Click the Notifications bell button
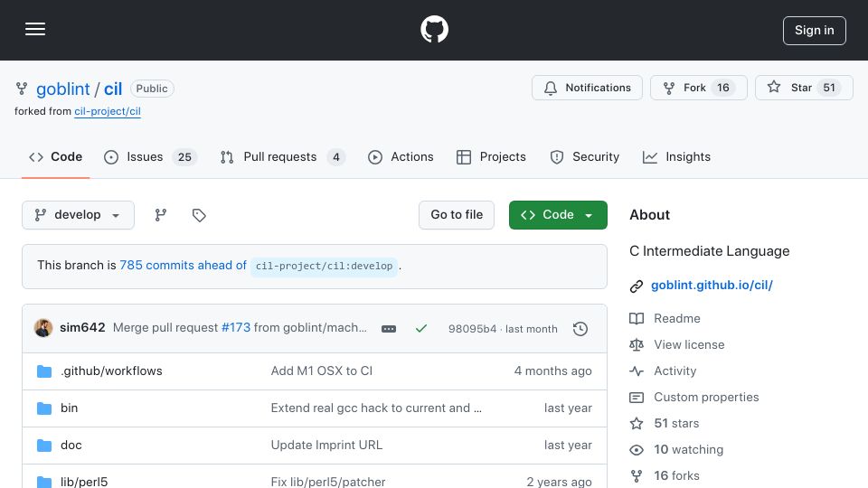Image resolution: width=868 pixels, height=488 pixels. (588, 88)
